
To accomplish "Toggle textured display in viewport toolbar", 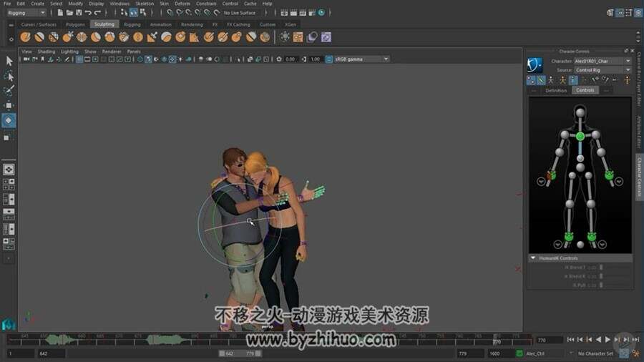I will tap(172, 59).
